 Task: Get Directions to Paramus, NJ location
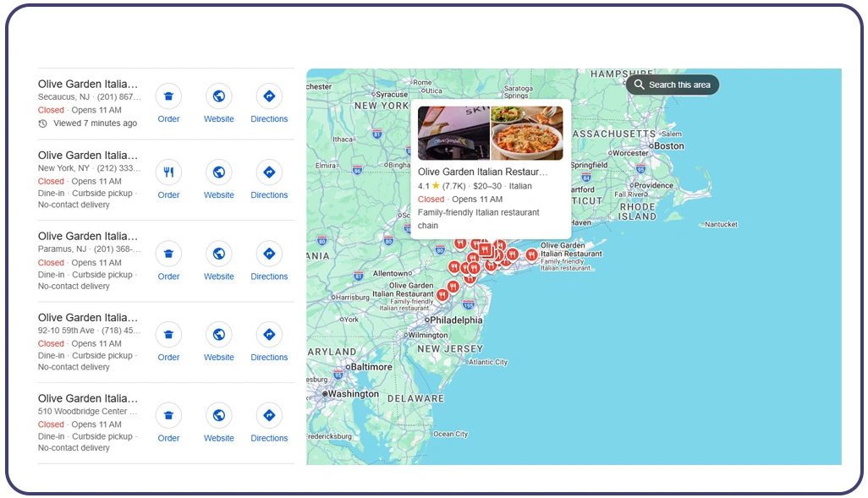(x=269, y=254)
